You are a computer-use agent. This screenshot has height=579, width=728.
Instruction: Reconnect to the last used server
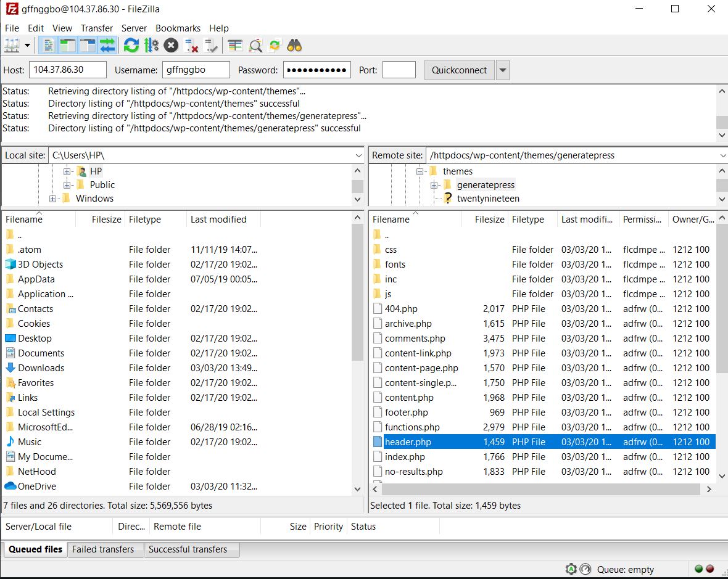(211, 46)
